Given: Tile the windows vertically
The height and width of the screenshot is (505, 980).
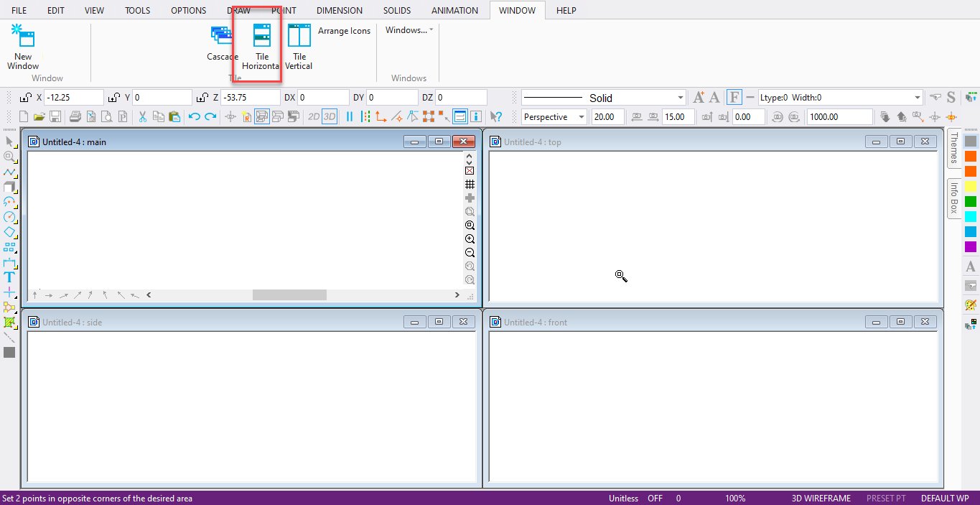Looking at the screenshot, I should pyautogui.click(x=299, y=47).
